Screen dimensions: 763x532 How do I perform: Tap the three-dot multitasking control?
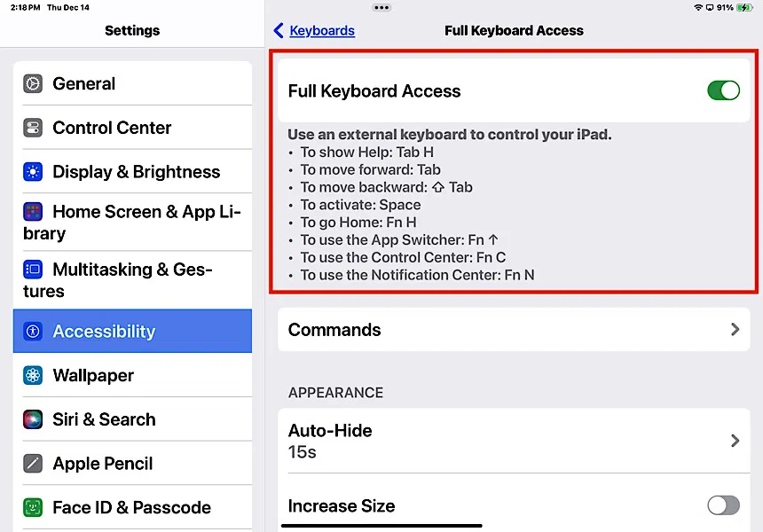click(381, 7)
